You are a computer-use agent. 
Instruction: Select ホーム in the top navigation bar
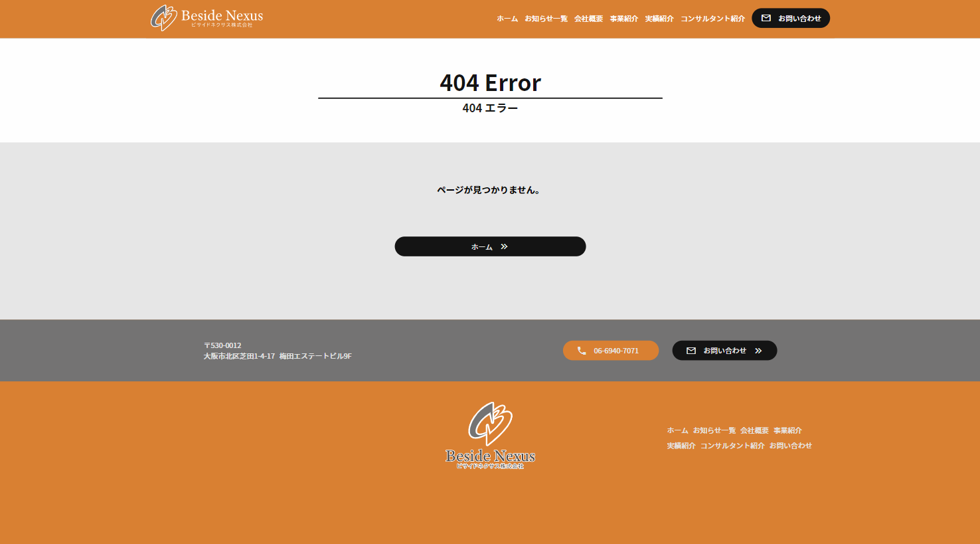coord(507,19)
